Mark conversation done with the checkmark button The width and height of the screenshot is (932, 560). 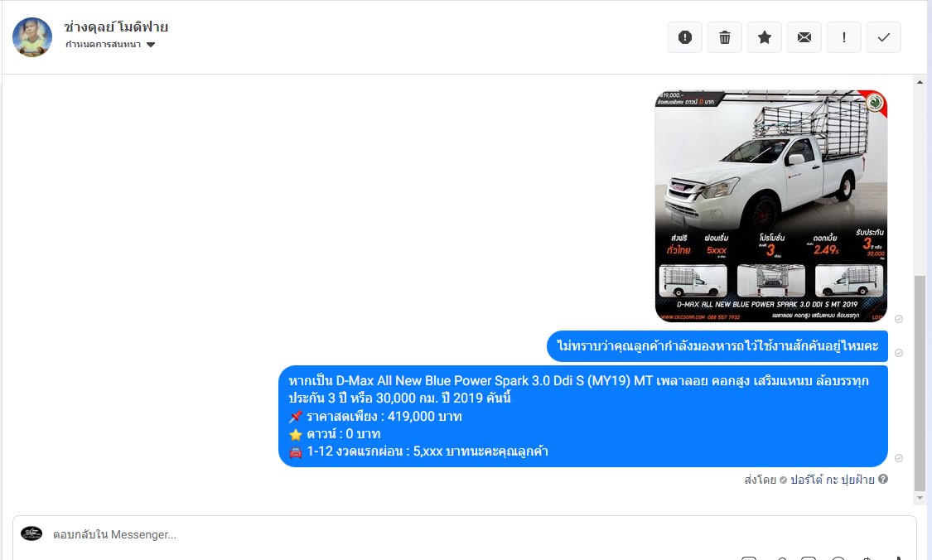pos(884,37)
